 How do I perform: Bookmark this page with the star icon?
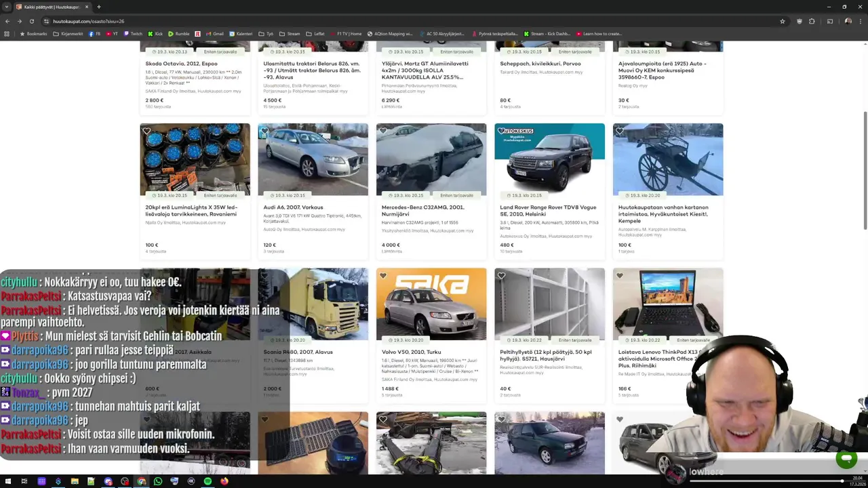click(783, 21)
